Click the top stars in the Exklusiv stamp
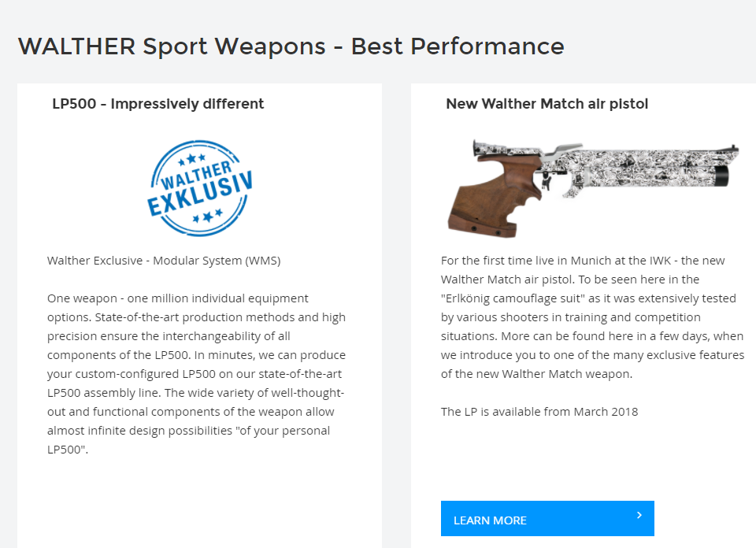Viewport: 756px width, 548px height. [192, 158]
